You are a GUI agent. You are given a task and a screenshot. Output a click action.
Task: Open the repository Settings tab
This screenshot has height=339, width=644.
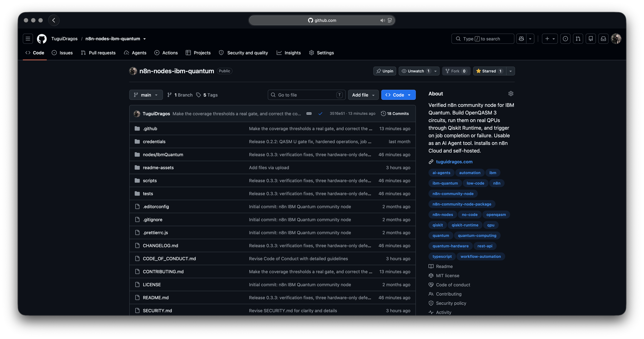tap(322, 53)
